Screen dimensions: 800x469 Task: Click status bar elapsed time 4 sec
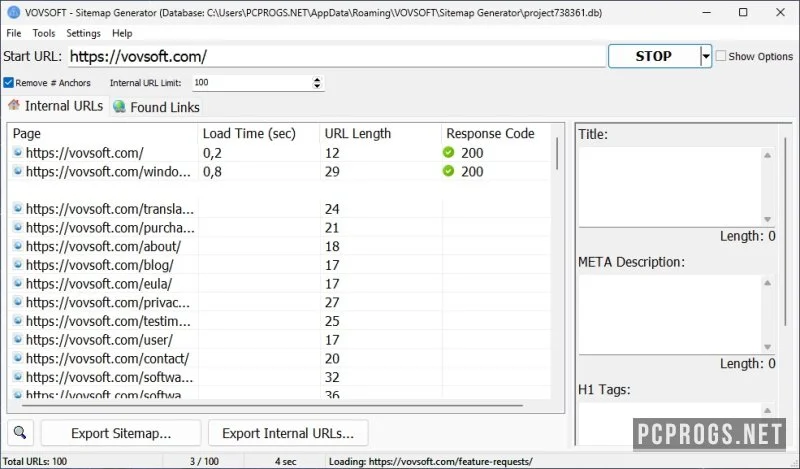click(x=286, y=461)
